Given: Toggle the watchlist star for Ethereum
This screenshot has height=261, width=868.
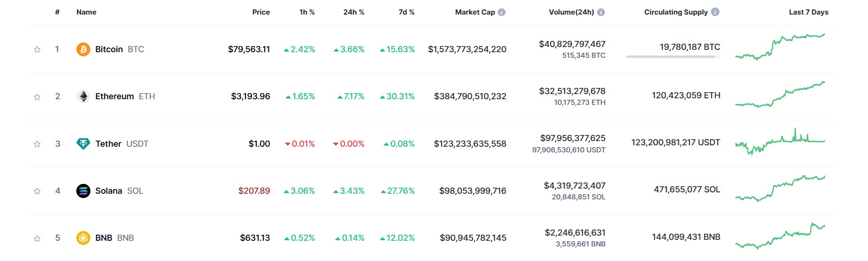Looking at the screenshot, I should click(x=37, y=97).
